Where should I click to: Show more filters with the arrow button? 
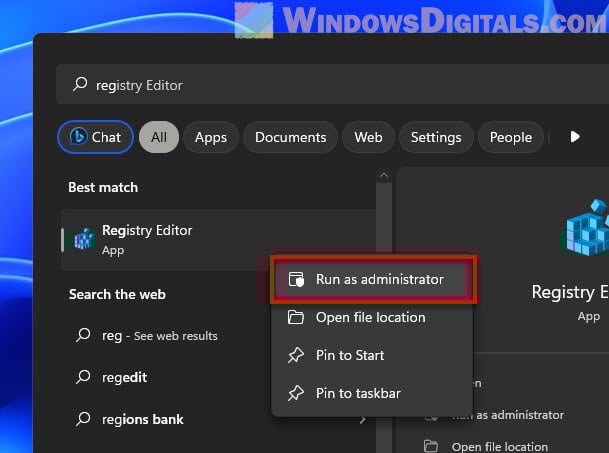pyautogui.click(x=575, y=137)
